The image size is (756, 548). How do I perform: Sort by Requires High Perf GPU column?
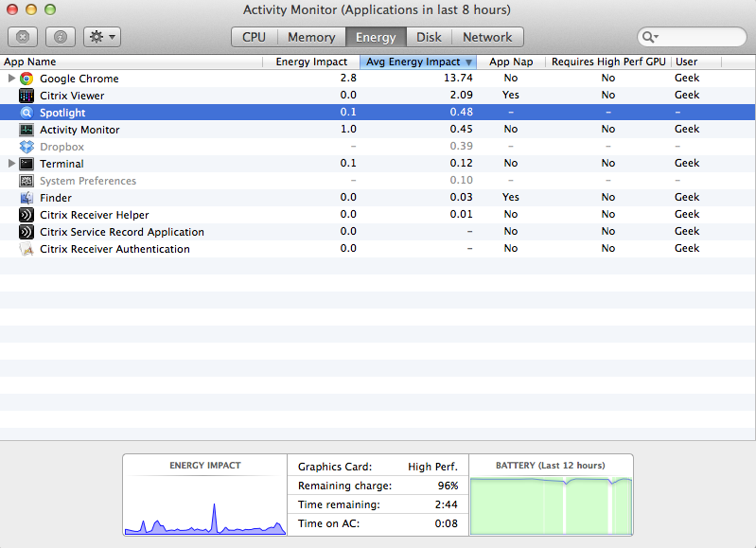(608, 62)
